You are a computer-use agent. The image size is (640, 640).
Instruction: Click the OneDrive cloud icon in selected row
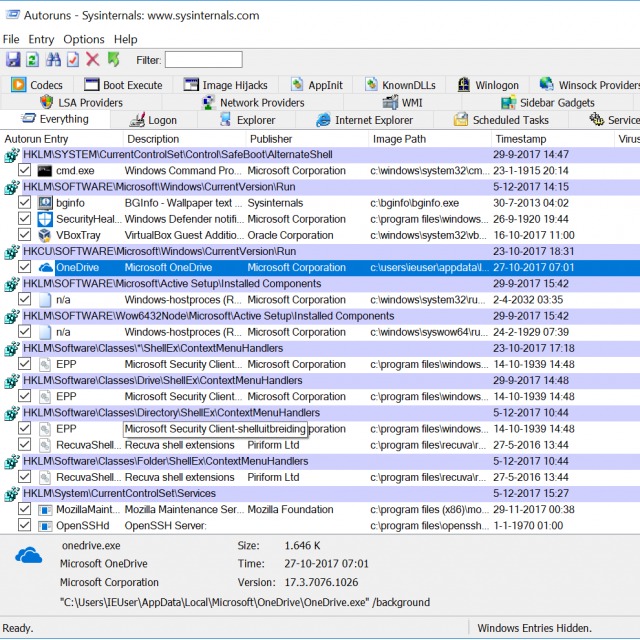click(x=46, y=268)
